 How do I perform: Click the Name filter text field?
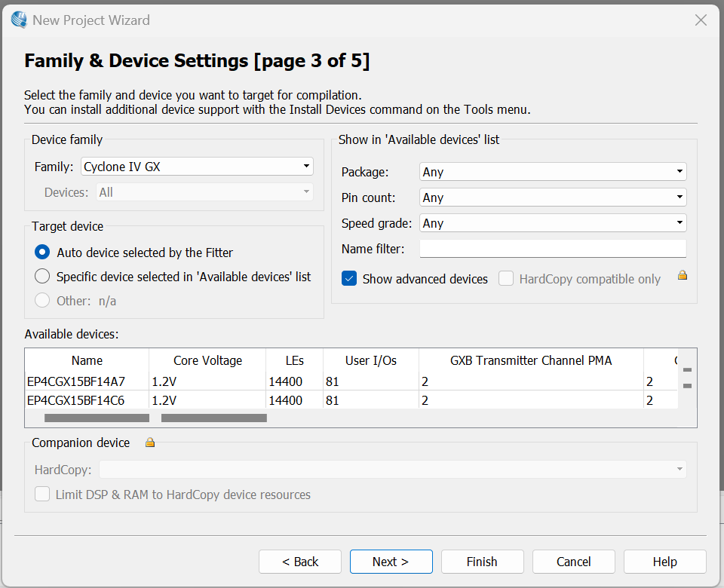553,249
